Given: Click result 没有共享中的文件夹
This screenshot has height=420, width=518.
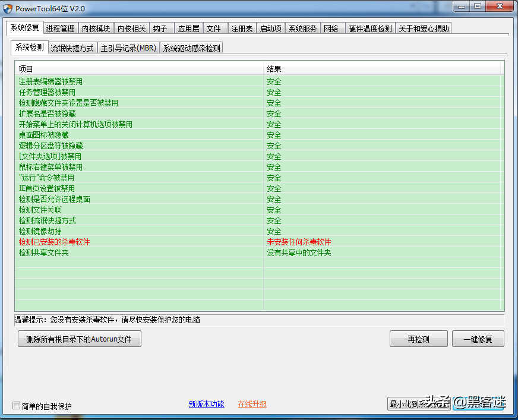Looking at the screenshot, I should tap(299, 252).
